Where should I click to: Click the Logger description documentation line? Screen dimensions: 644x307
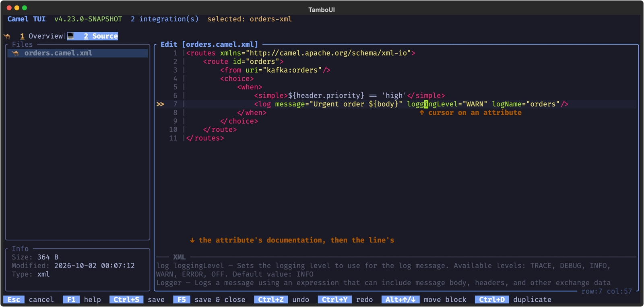click(x=383, y=283)
